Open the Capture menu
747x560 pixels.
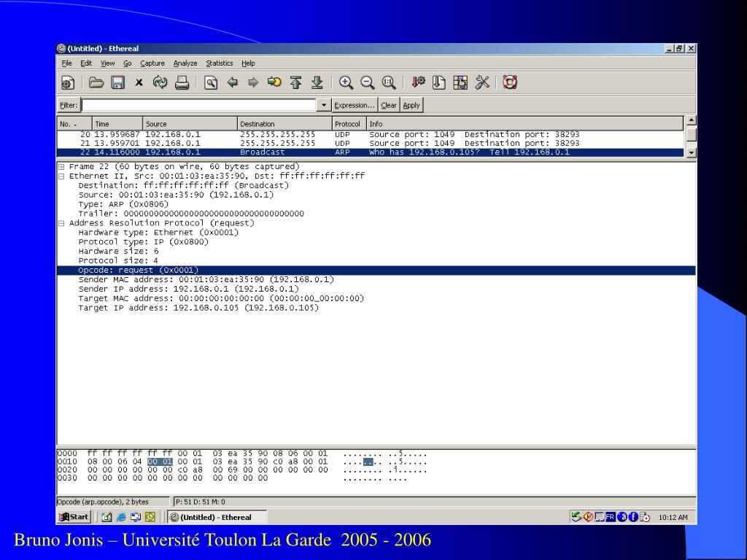click(152, 63)
